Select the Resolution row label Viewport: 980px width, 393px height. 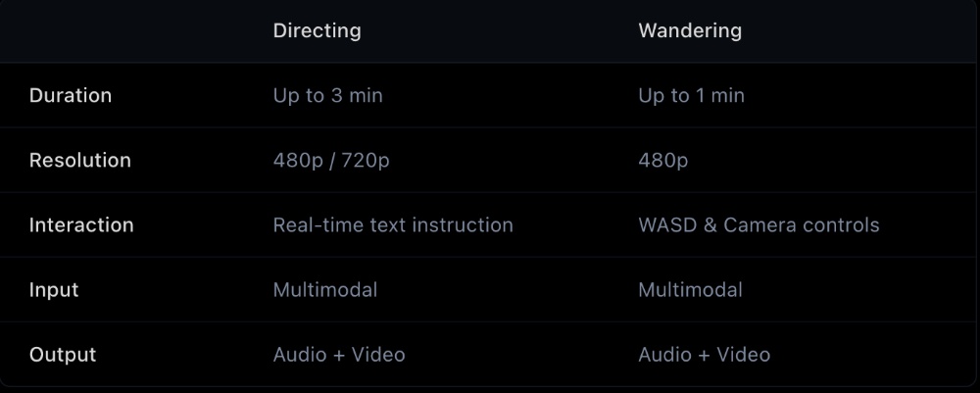click(80, 160)
